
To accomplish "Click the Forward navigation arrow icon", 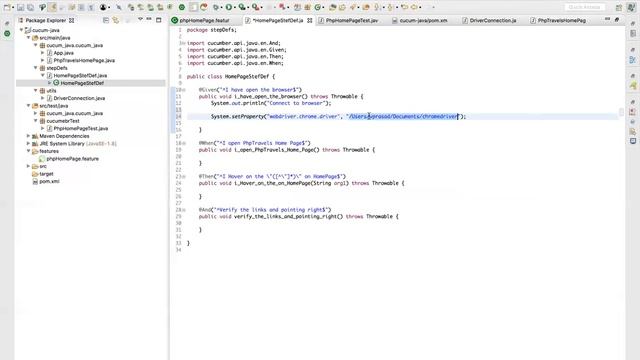I will 415,7.
